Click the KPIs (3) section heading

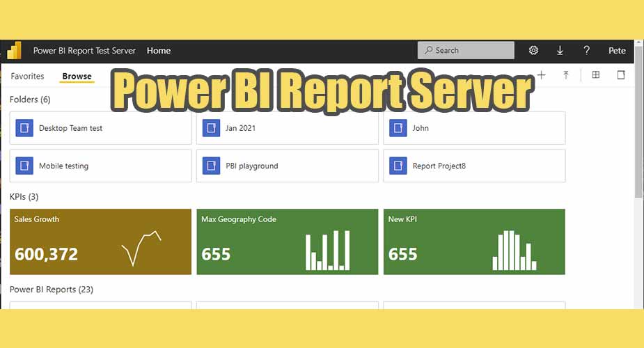pos(24,196)
